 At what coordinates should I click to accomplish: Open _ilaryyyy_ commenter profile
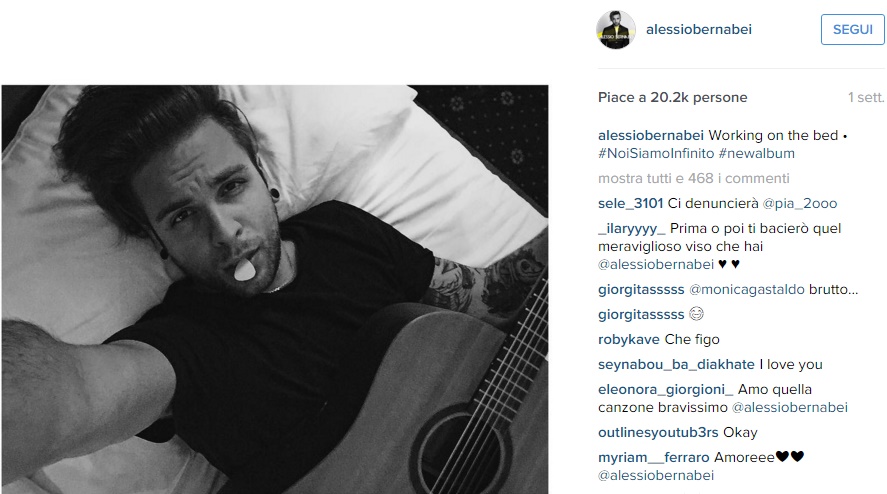tap(631, 229)
